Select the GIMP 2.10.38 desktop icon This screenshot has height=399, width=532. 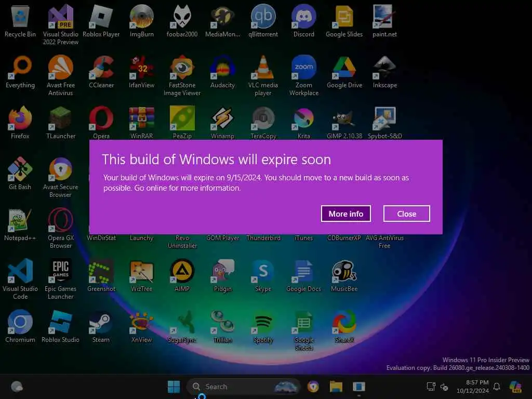344,123
